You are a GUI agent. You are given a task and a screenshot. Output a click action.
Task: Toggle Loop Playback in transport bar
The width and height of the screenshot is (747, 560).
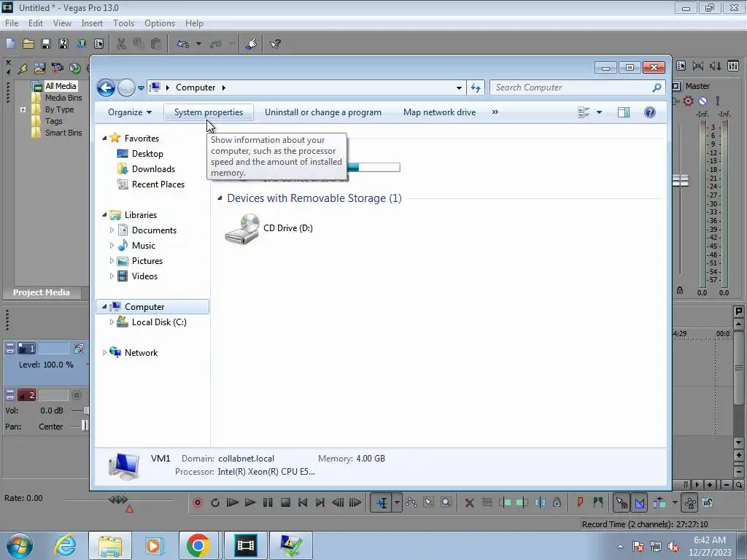(215, 502)
